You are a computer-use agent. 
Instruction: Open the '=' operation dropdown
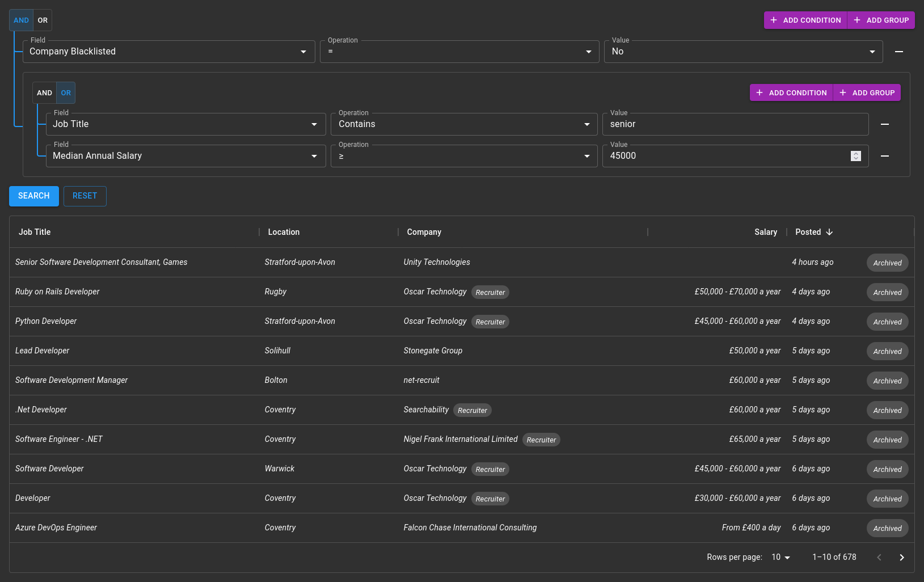pyautogui.click(x=459, y=52)
